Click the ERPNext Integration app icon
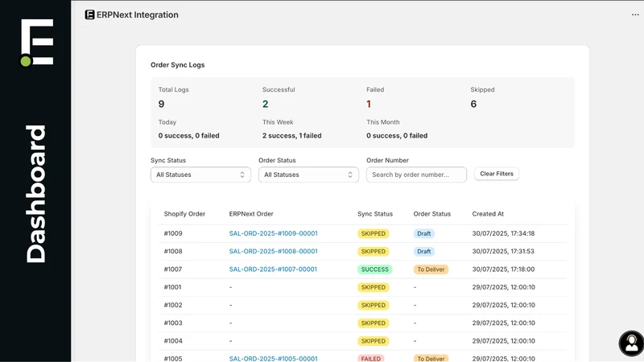 (89, 14)
